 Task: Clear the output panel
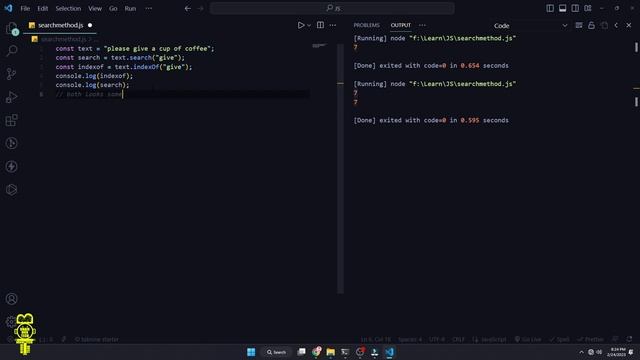(x=579, y=25)
